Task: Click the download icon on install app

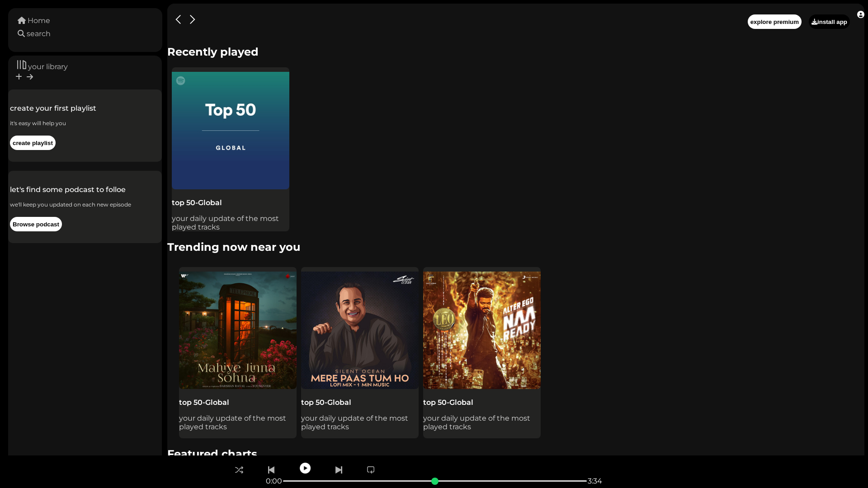Action: 814,22
